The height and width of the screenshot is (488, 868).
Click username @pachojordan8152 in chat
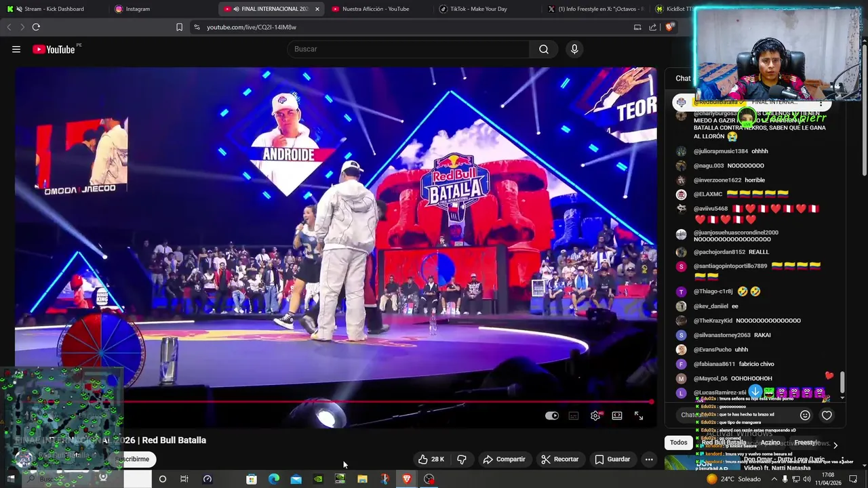[x=719, y=252]
